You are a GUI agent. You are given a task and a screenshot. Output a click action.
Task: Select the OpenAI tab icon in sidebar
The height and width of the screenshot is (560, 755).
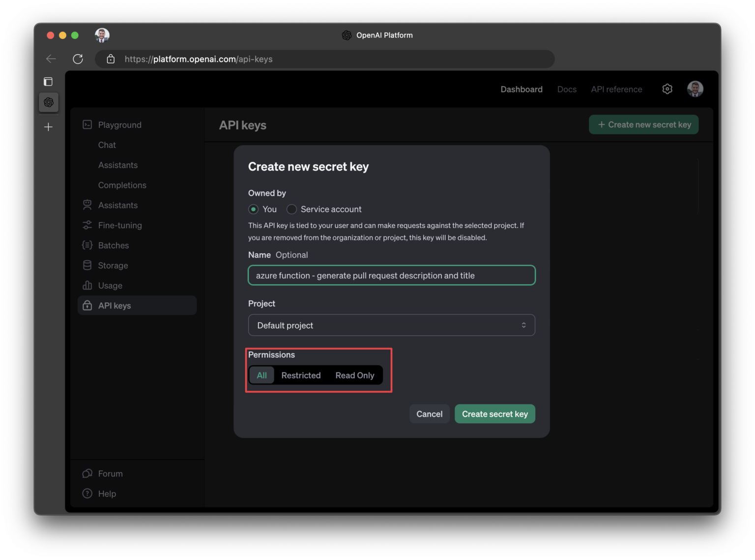[x=49, y=102]
